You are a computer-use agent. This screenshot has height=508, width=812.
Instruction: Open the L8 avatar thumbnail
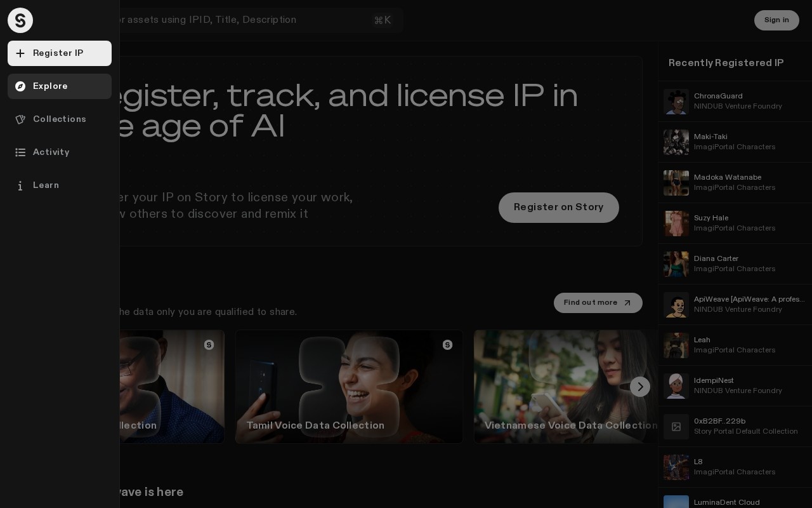[x=676, y=467]
